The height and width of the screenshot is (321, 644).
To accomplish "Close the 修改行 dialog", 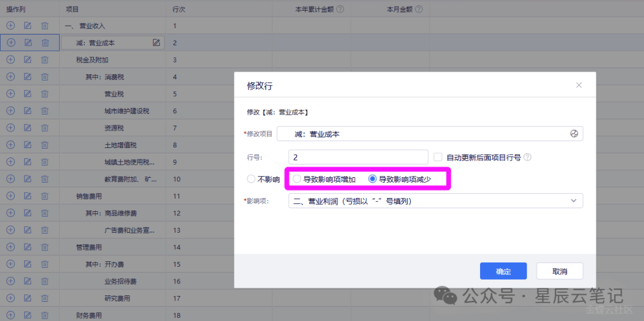I will tap(578, 85).
